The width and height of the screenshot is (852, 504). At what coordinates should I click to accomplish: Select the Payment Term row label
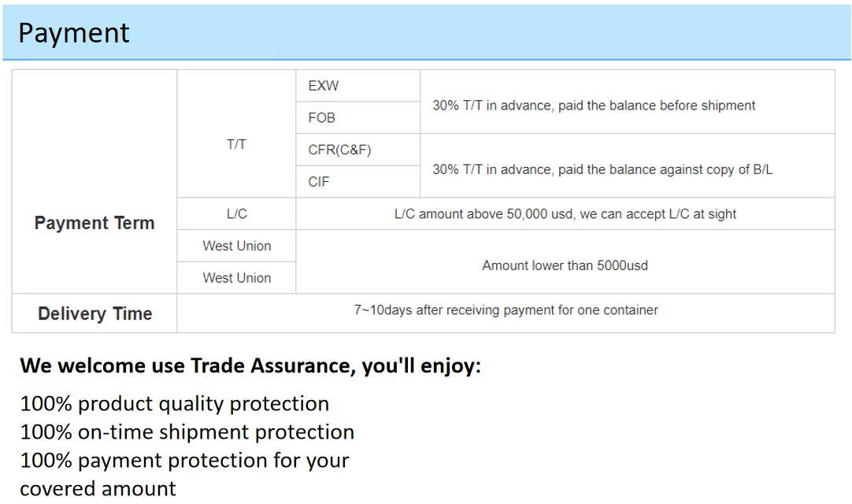pos(94,223)
